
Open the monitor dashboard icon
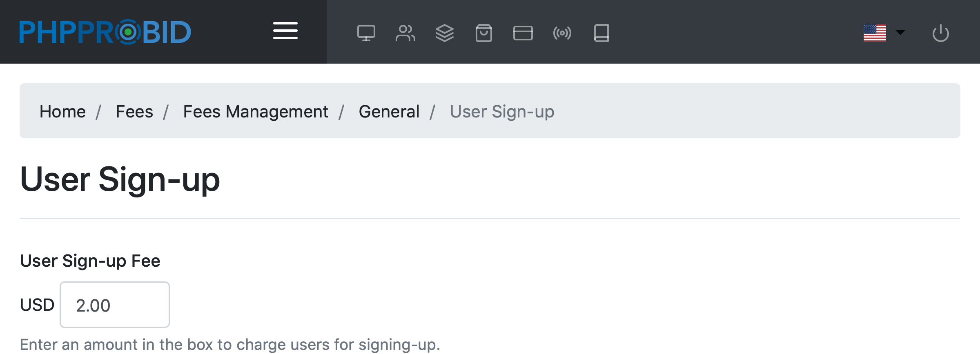(366, 33)
